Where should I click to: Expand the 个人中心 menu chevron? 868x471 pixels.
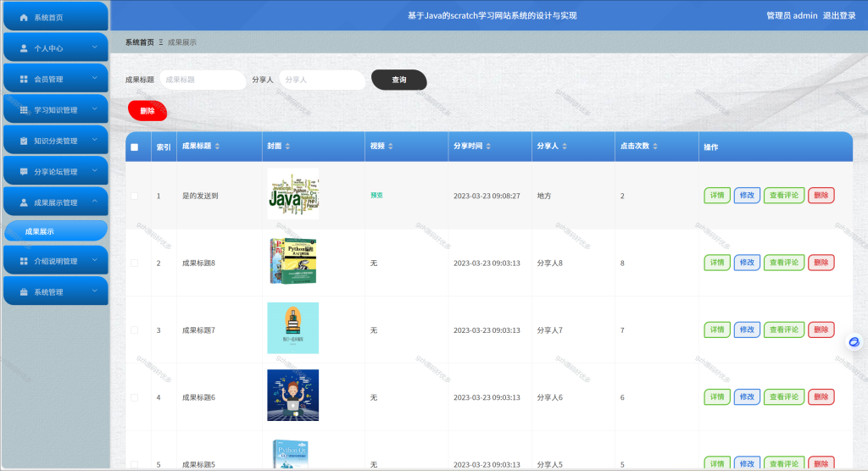(95, 47)
